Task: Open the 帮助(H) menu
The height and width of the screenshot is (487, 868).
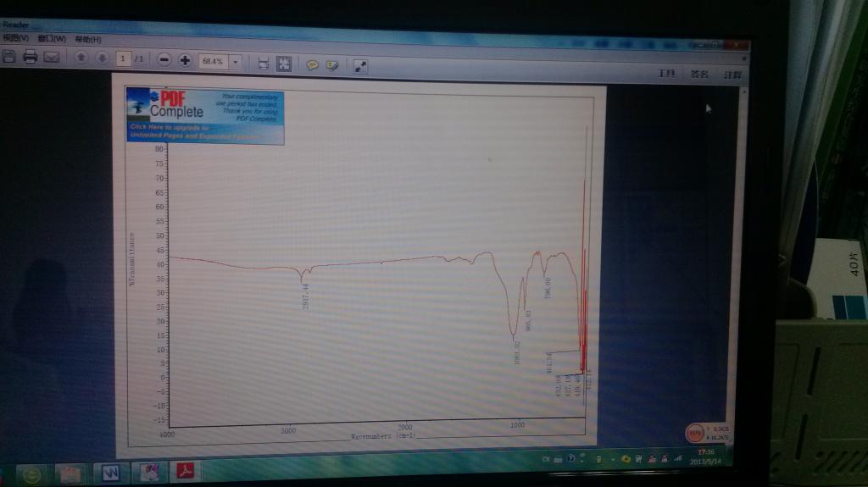Action: (88, 39)
